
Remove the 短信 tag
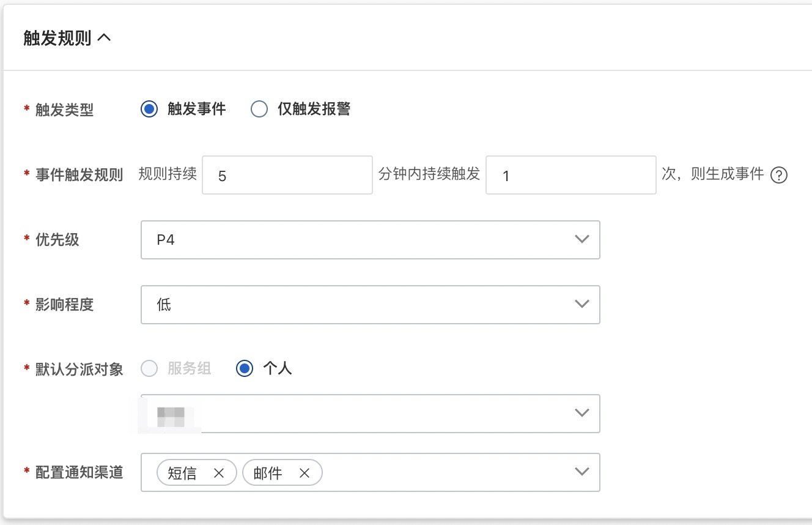219,473
